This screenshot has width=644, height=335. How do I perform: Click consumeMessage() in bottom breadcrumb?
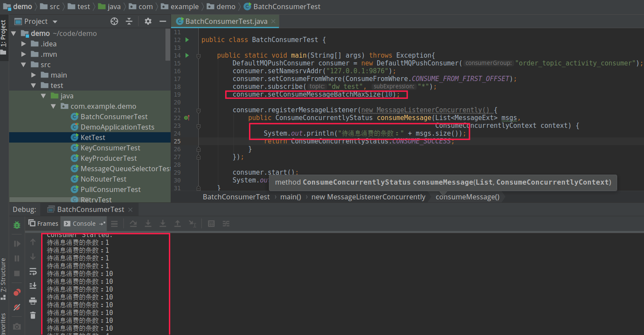tap(467, 197)
